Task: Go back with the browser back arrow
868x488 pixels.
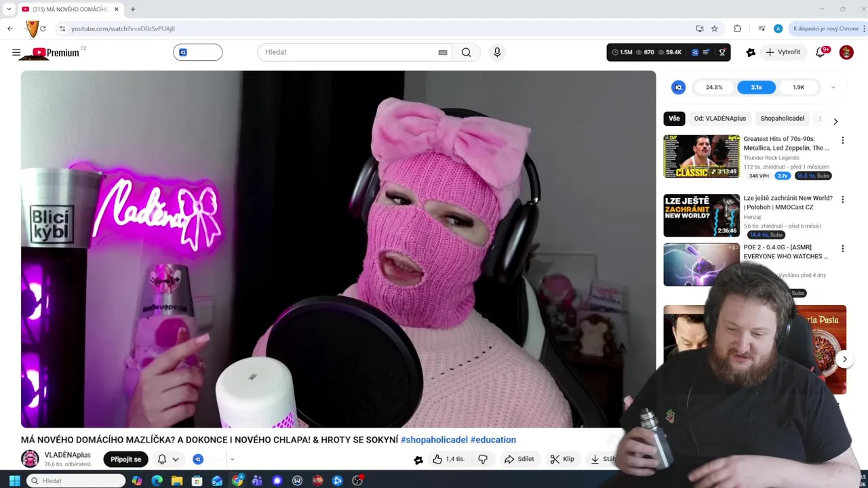Action: click(10, 28)
